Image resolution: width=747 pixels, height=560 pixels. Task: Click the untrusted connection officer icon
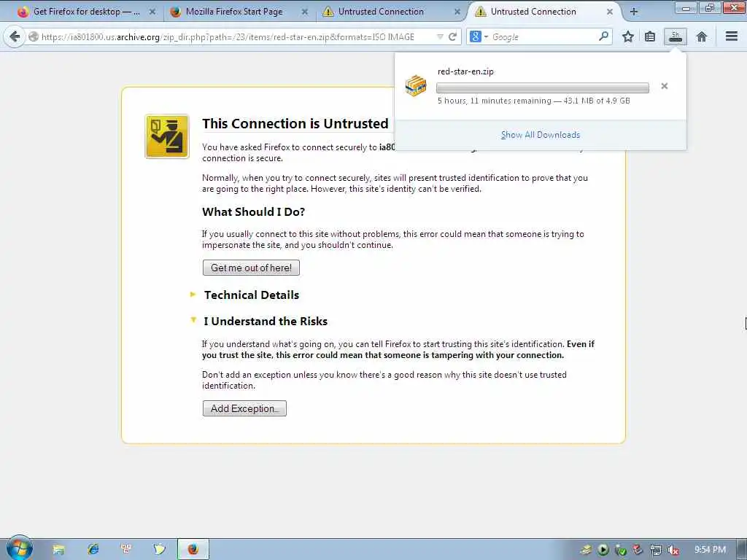tap(167, 136)
